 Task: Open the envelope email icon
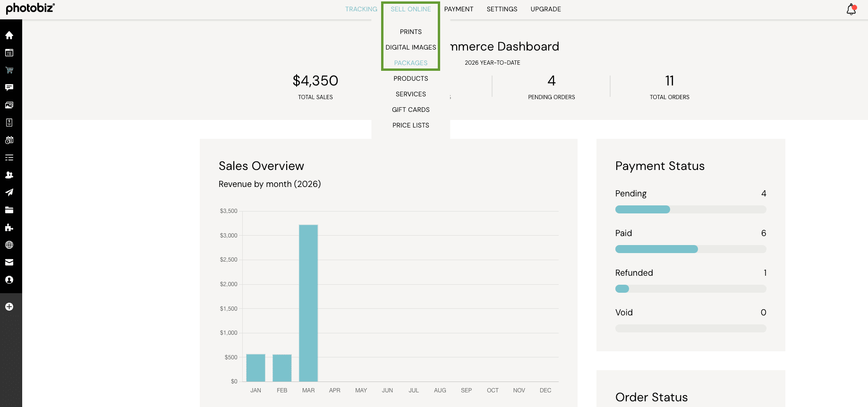(9, 262)
